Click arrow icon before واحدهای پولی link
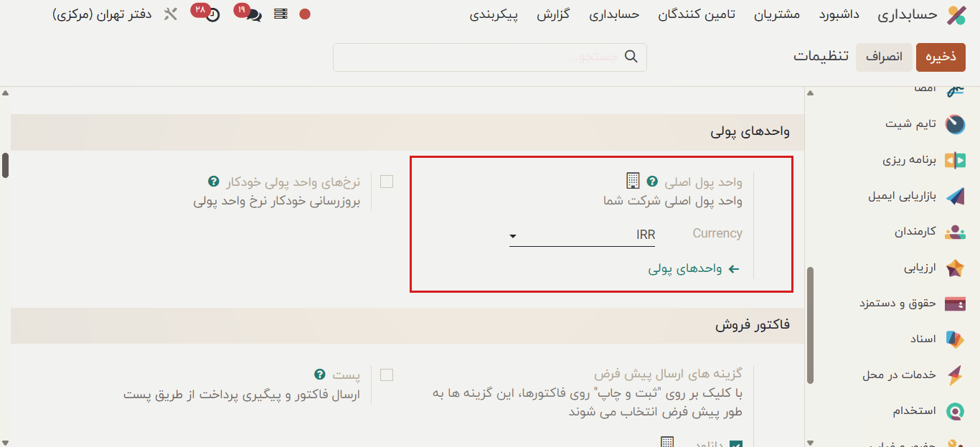 [734, 269]
